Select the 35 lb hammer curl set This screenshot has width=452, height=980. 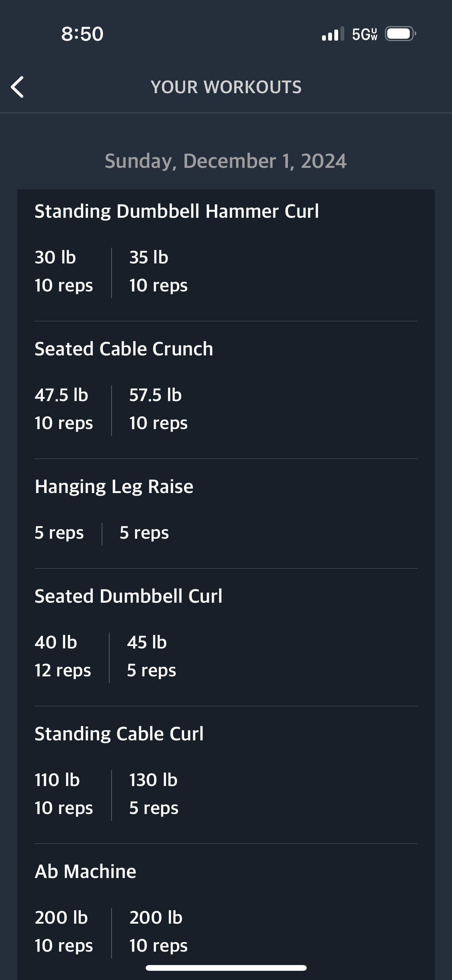coord(158,271)
